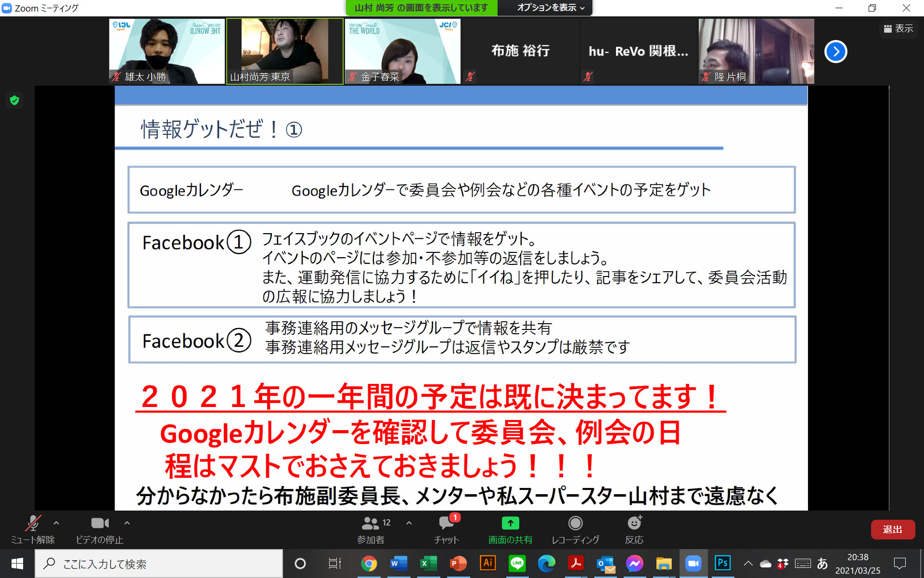Open オプションを表示 dropdown at top
The width and height of the screenshot is (924, 578).
pos(550,8)
